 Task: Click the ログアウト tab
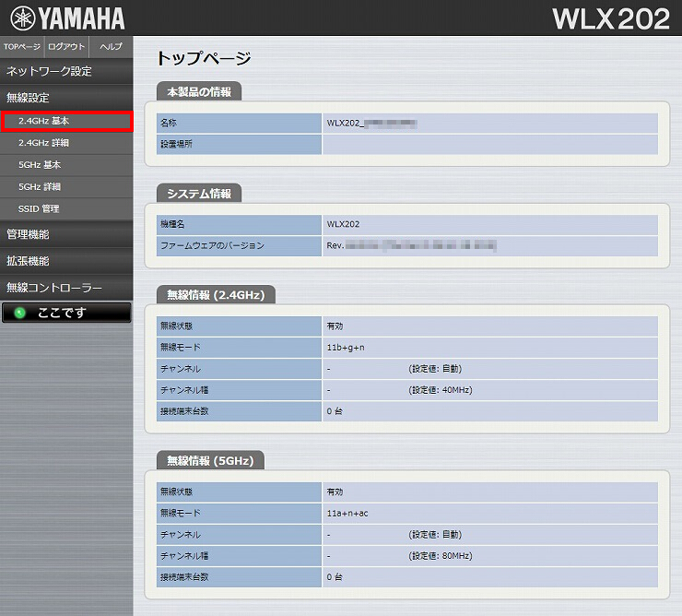click(x=66, y=47)
